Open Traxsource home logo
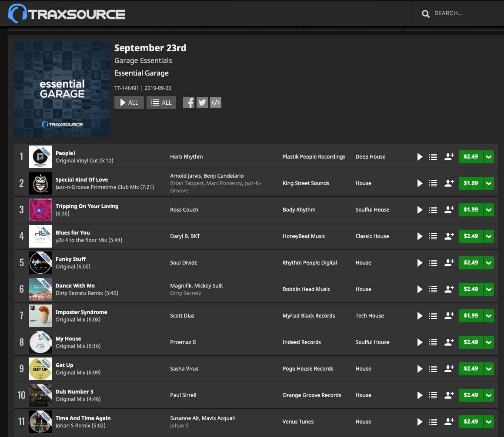 pyautogui.click(x=67, y=13)
